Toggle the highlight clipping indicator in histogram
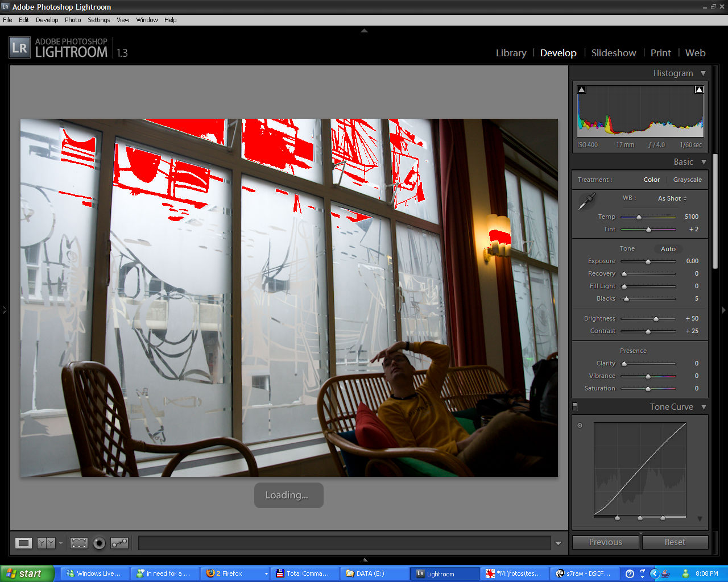The width and height of the screenshot is (728, 582). (x=699, y=90)
